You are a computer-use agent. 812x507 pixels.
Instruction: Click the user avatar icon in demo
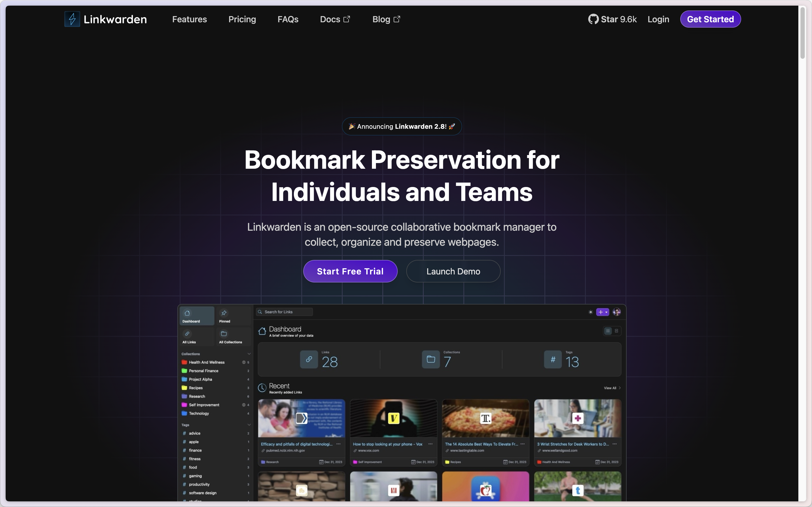[x=616, y=312]
